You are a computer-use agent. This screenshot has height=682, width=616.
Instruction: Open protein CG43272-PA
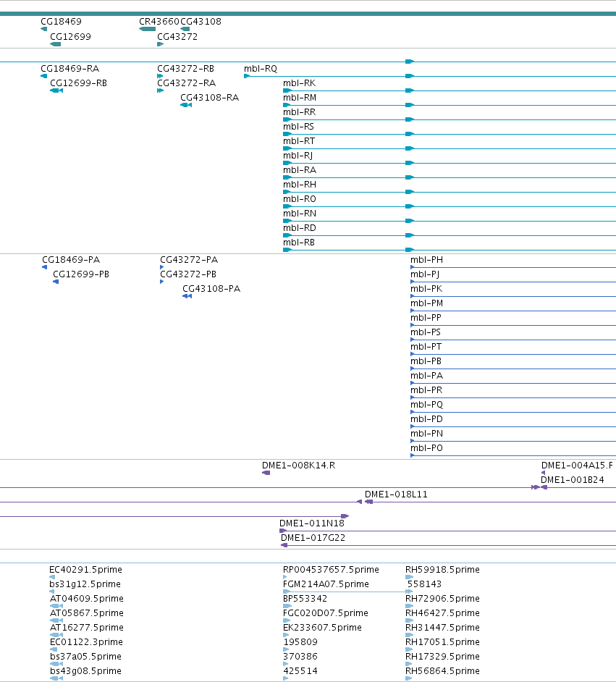point(189,260)
